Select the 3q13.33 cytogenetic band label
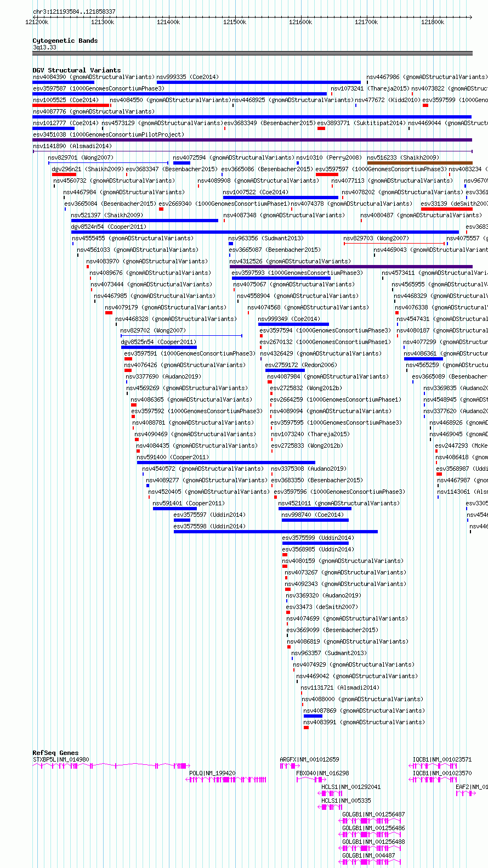The width and height of the screenshot is (488, 868). tap(44, 47)
